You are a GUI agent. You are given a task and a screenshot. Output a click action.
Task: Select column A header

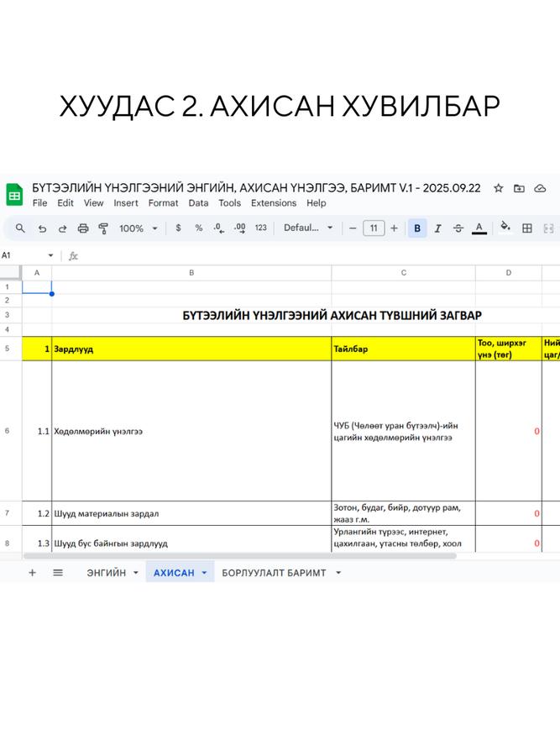[37, 273]
